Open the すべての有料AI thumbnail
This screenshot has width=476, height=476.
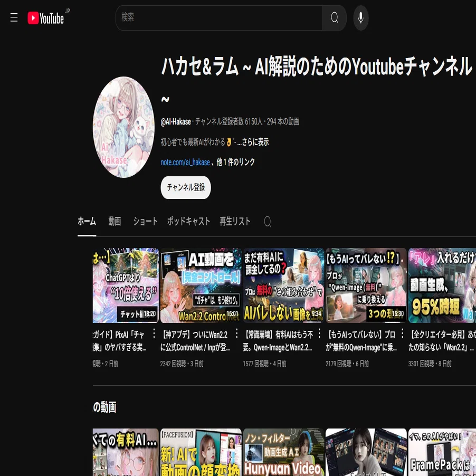126,452
